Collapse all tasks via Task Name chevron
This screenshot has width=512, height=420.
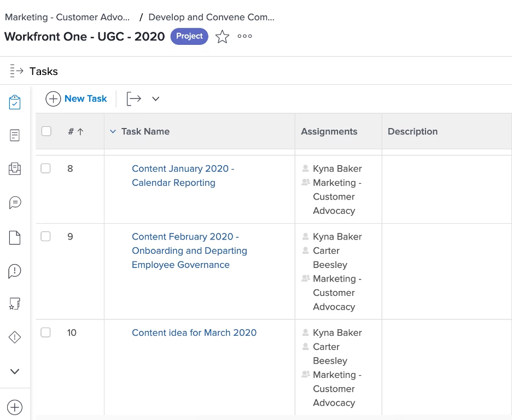tap(113, 131)
